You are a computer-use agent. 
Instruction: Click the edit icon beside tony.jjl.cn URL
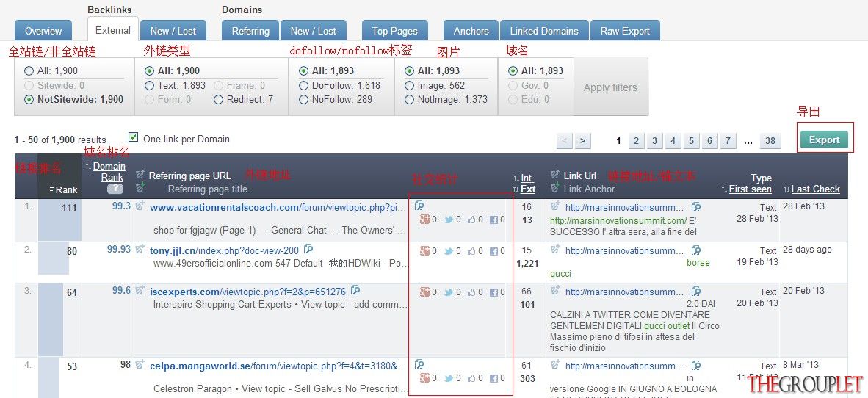pos(140,249)
